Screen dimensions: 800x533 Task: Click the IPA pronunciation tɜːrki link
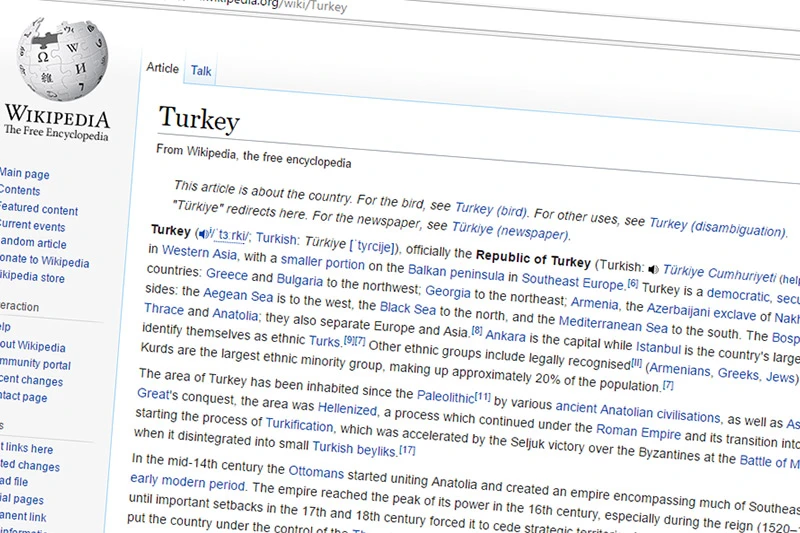pyautogui.click(x=230, y=236)
